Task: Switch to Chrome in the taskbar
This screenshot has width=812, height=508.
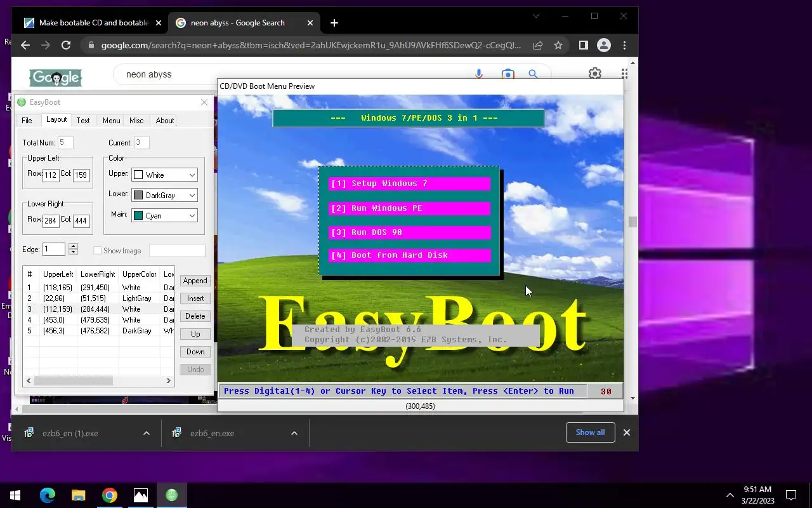Action: point(109,495)
